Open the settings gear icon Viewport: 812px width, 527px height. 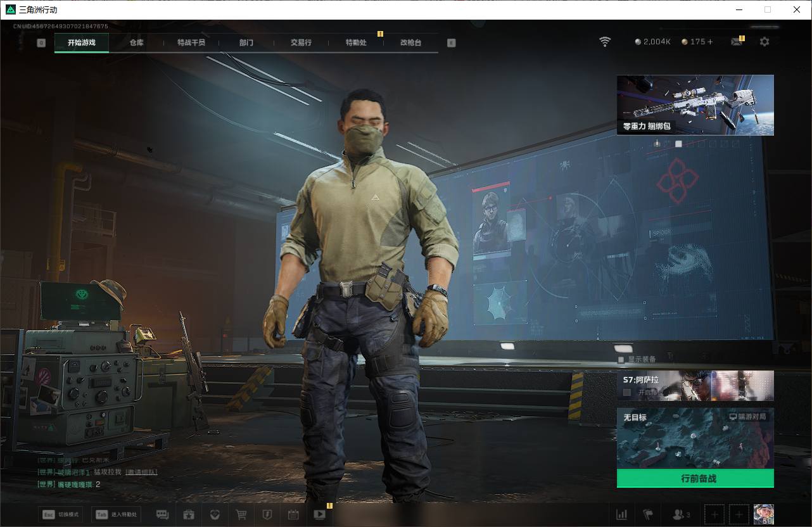[764, 42]
